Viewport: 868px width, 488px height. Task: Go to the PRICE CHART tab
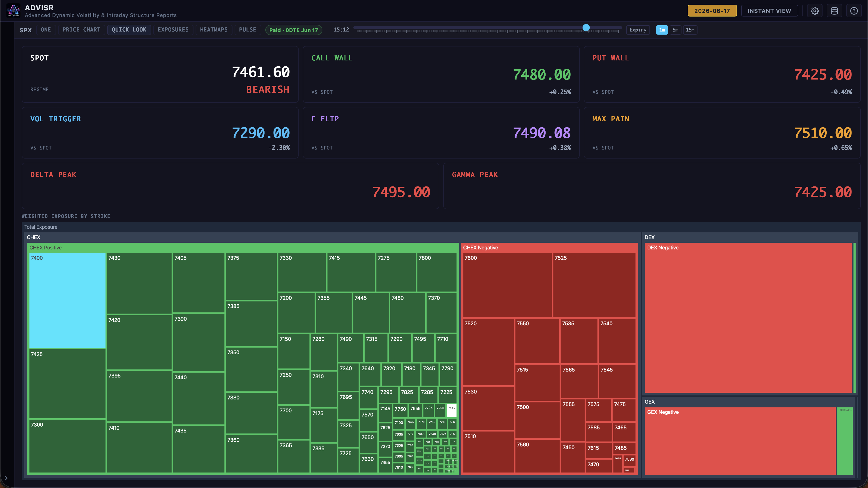coord(82,30)
